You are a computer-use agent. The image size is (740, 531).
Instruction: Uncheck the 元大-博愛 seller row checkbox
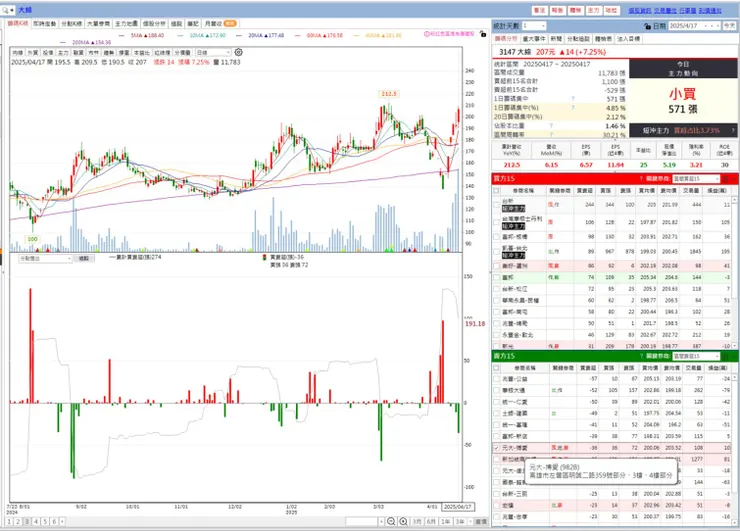click(496, 447)
